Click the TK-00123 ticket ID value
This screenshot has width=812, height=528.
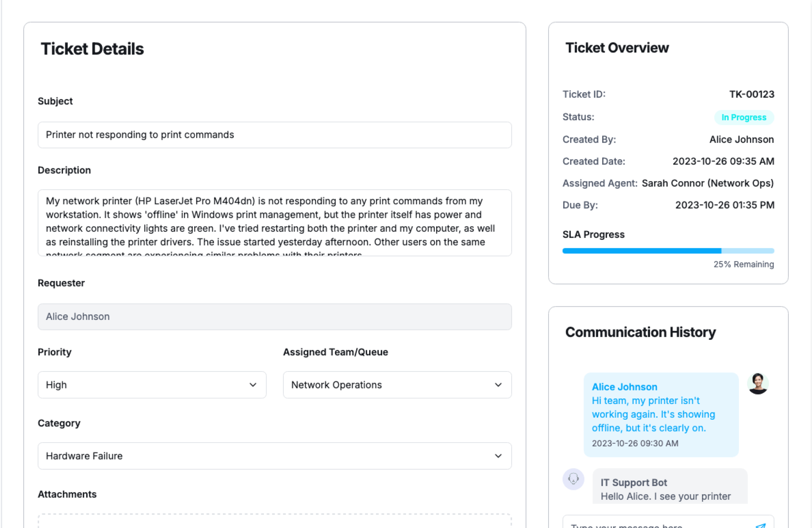pos(752,94)
